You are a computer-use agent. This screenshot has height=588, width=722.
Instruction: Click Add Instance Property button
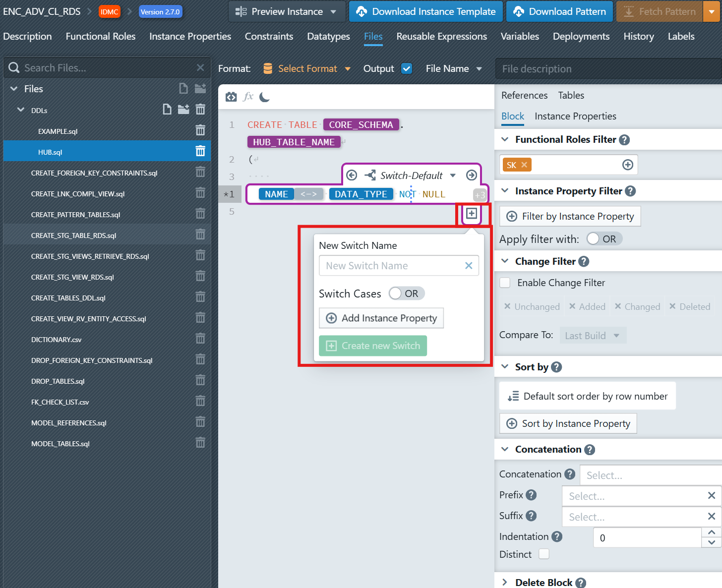[x=381, y=318]
